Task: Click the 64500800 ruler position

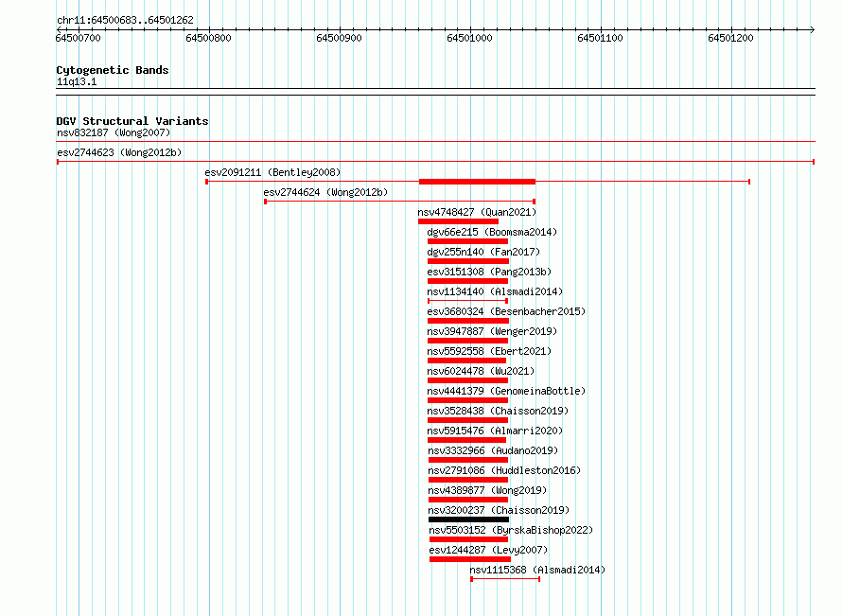Action: pos(209,38)
